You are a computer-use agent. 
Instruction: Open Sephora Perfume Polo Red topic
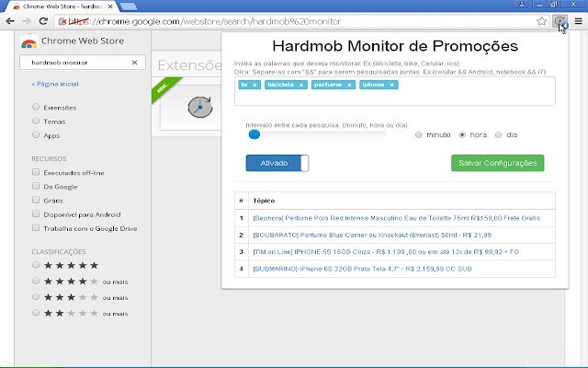[396, 218]
